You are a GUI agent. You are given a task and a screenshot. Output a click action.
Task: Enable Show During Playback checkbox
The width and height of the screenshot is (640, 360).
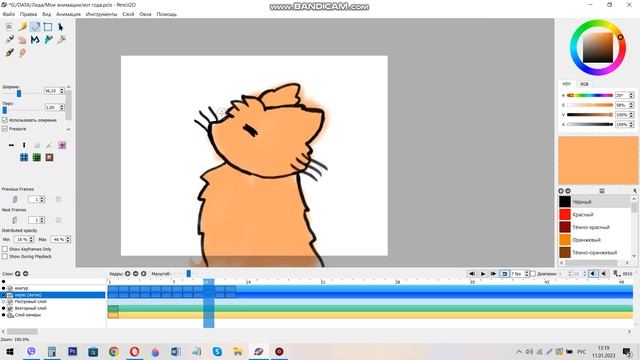[x=5, y=257]
